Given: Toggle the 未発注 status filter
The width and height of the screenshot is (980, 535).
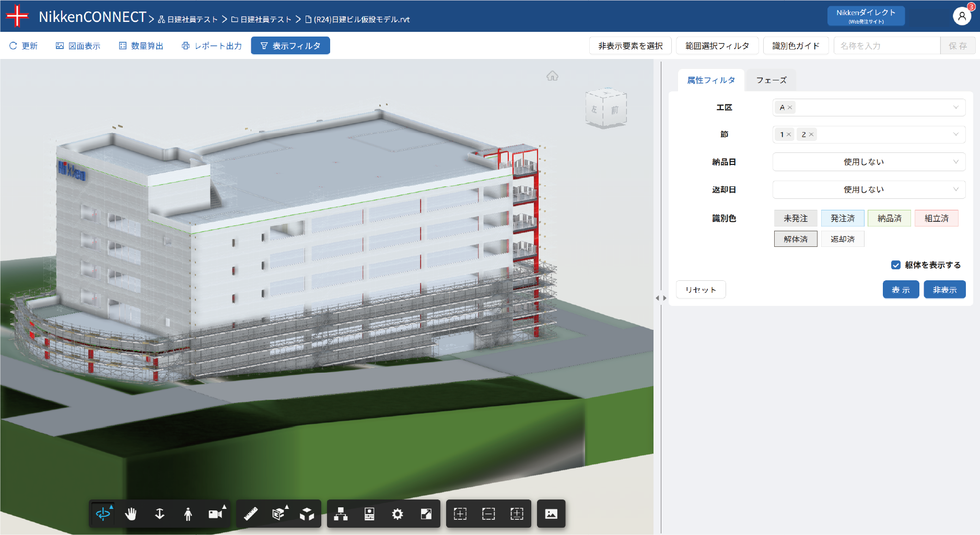Looking at the screenshot, I should (795, 218).
